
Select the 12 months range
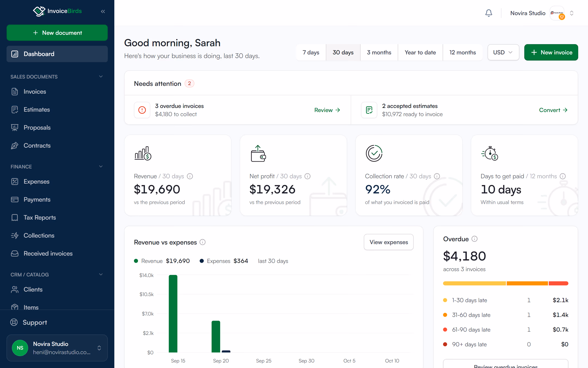click(463, 52)
